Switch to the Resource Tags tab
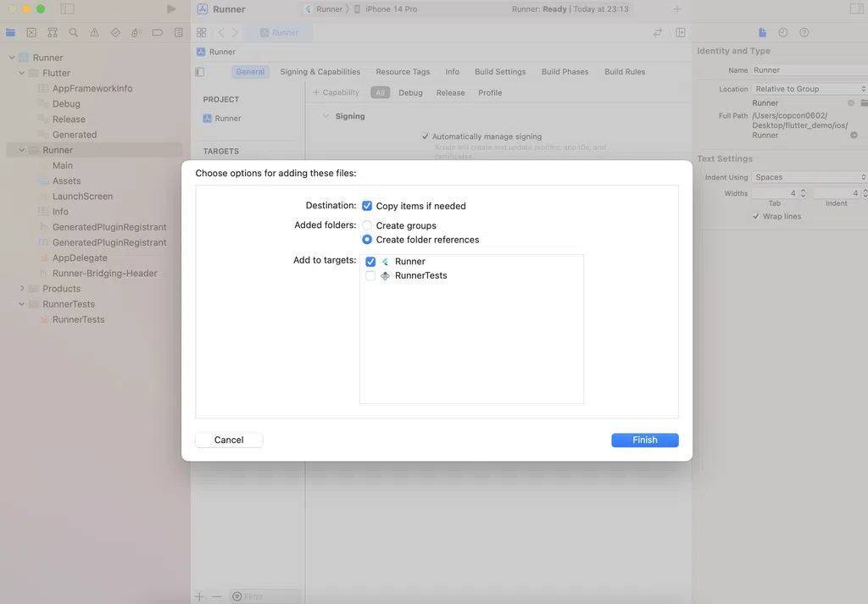This screenshot has width=868, height=604. pyautogui.click(x=403, y=72)
